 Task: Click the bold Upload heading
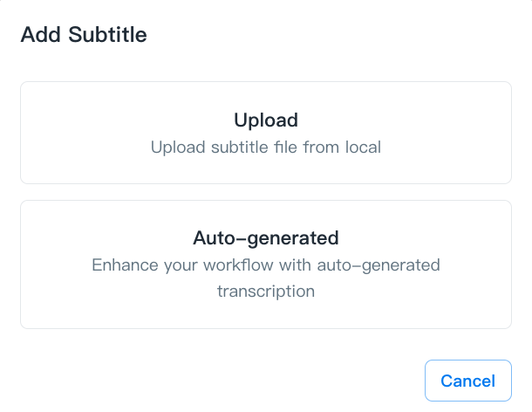pyautogui.click(x=265, y=120)
